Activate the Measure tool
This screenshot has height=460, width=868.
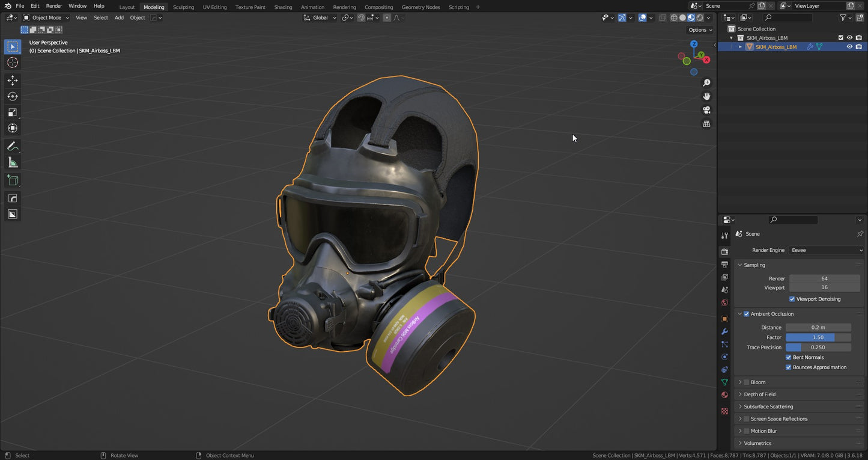[12, 162]
